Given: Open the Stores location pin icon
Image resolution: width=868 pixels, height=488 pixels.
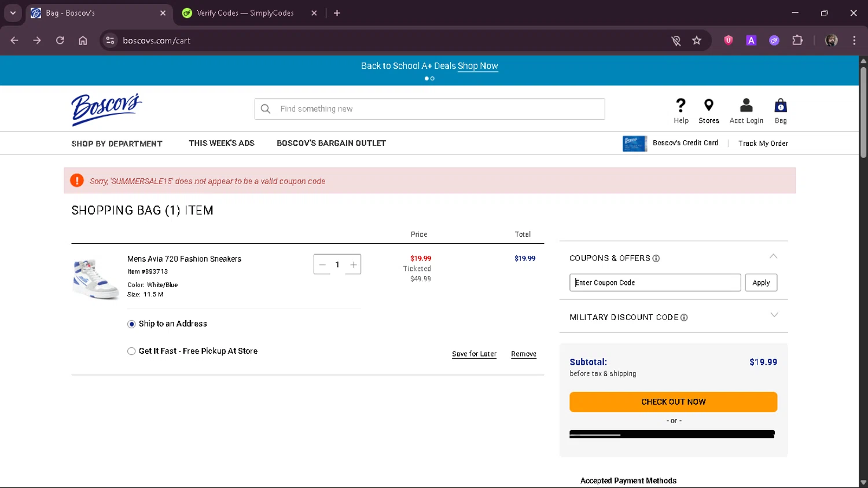Looking at the screenshot, I should coord(708,105).
